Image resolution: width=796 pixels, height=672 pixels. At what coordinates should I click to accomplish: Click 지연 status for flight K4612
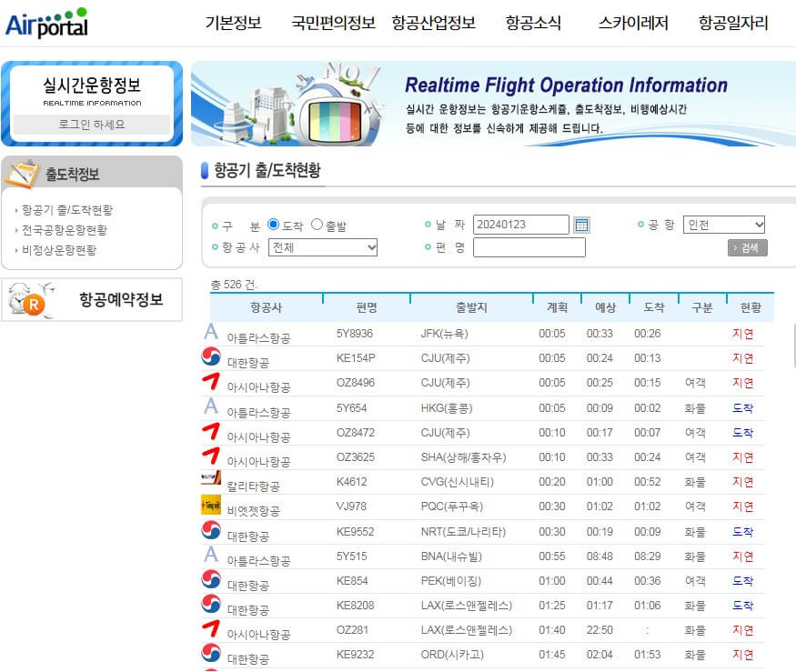click(x=742, y=482)
